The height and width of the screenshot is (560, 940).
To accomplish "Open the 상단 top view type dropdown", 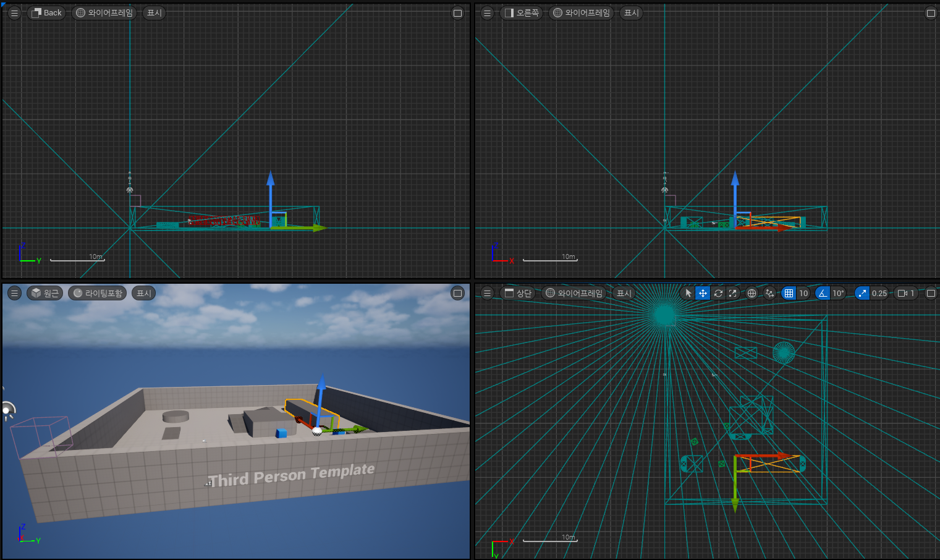I will pyautogui.click(x=518, y=293).
